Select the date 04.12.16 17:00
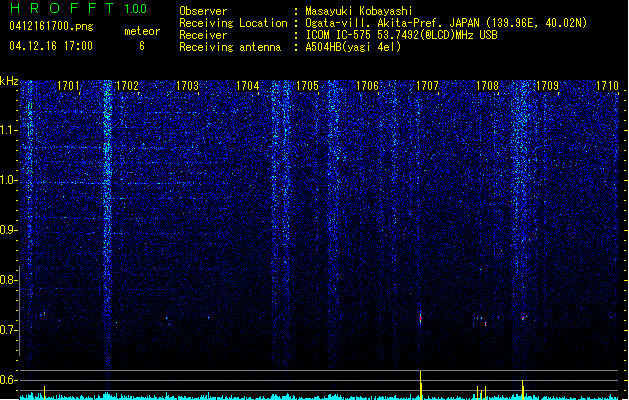 [x=51, y=46]
